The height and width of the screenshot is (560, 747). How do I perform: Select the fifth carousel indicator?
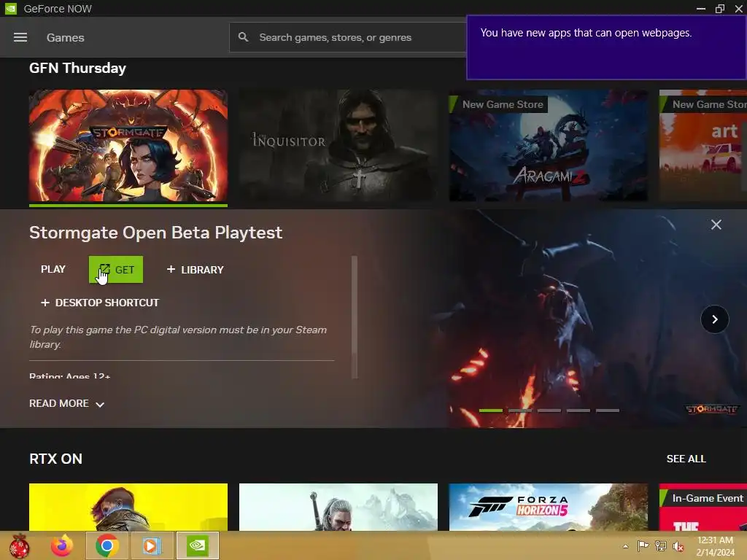(608, 411)
